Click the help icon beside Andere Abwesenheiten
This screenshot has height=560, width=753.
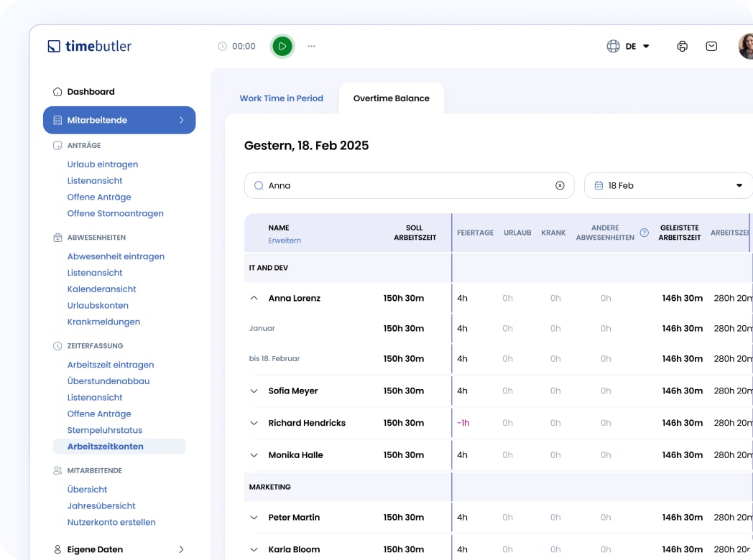coord(645,233)
